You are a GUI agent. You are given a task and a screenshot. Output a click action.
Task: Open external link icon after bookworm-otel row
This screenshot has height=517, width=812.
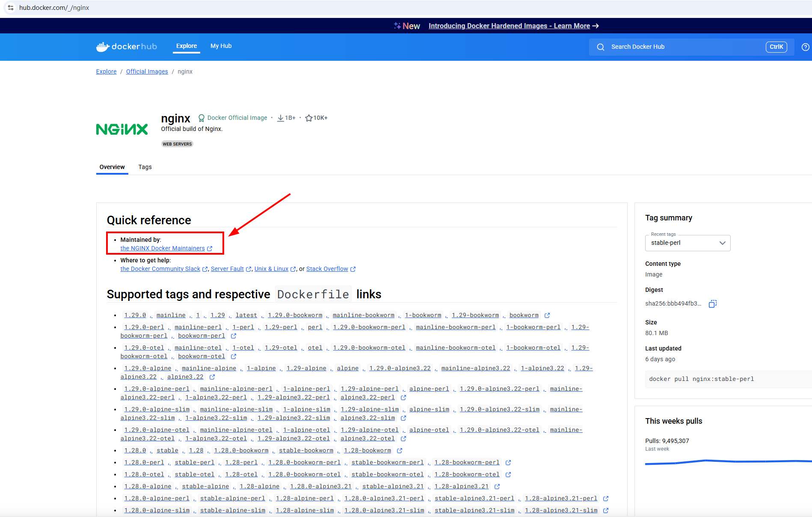[234, 357]
